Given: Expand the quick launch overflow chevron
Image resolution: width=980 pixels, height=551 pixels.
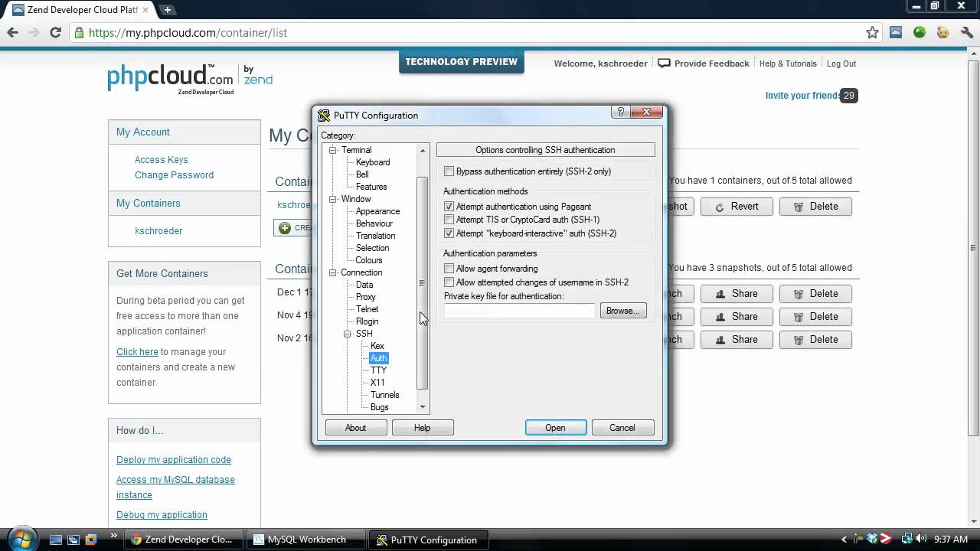Looking at the screenshot, I should tap(114, 536).
